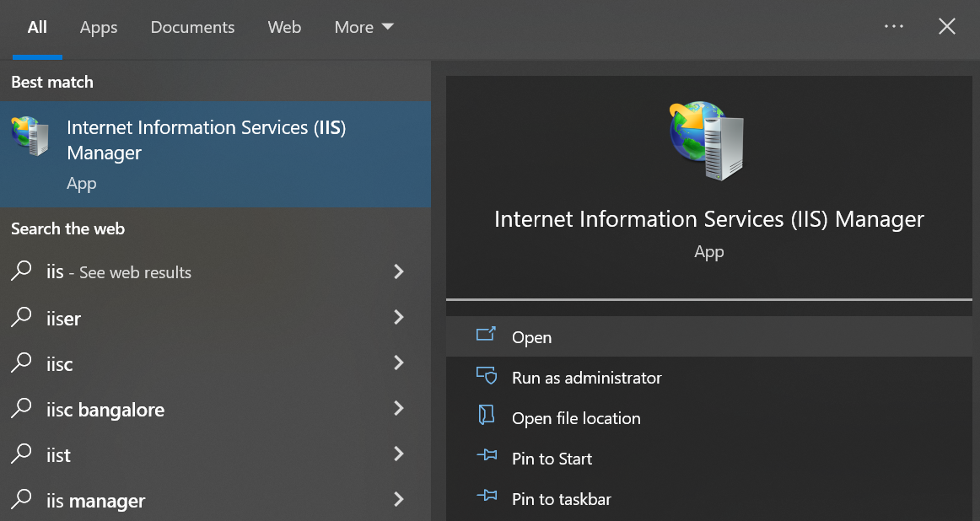Screen dimensions: 980x521
Task: Open the Documents search tab
Action: (x=192, y=26)
